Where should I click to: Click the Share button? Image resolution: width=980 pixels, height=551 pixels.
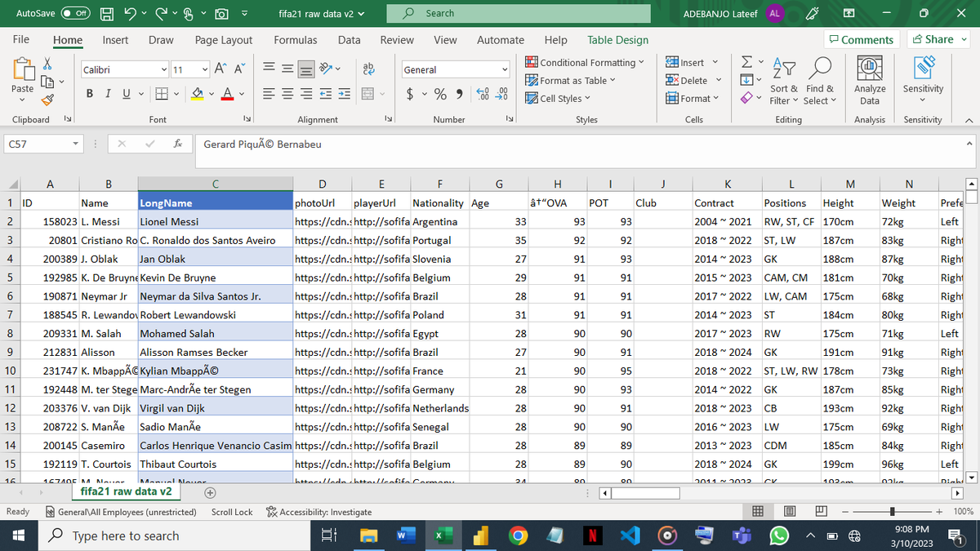click(x=936, y=38)
